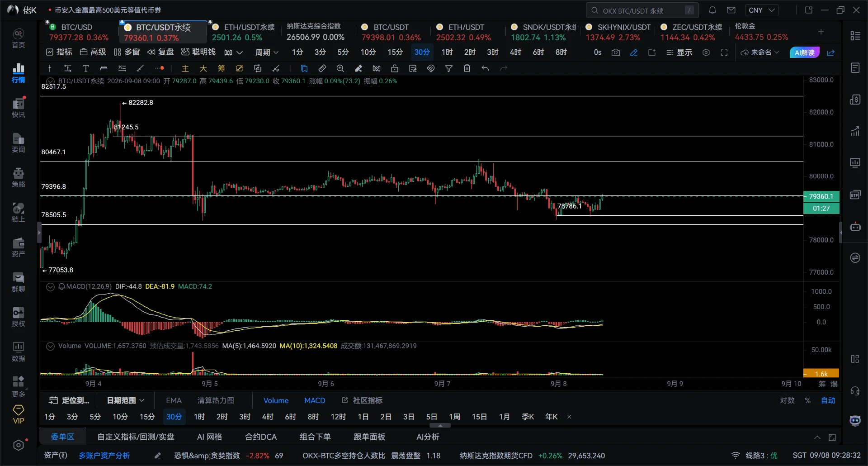Open the 授权 authorization section

[19, 317]
